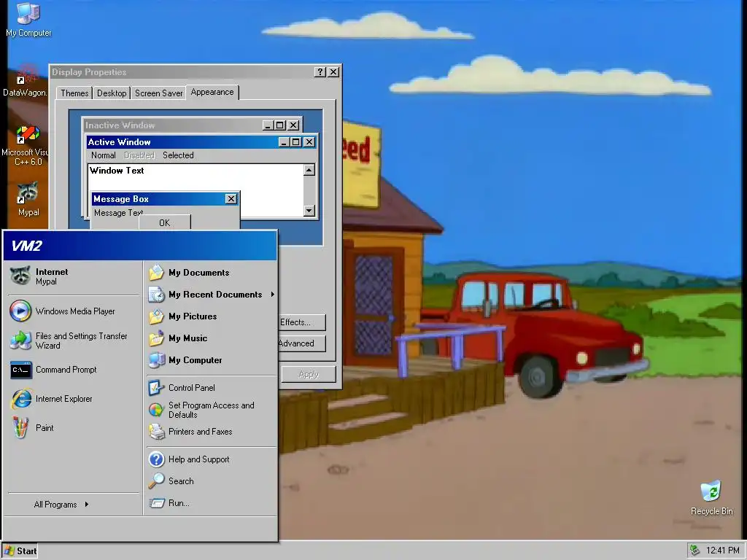This screenshot has height=560, width=747.
Task: Click the Normal menu item in preview
Action: coord(104,155)
